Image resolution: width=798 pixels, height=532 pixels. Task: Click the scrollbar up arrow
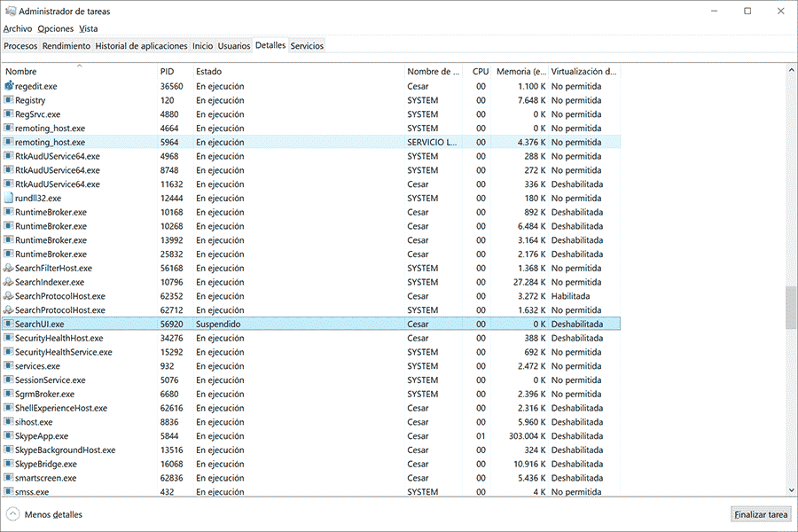click(x=791, y=70)
